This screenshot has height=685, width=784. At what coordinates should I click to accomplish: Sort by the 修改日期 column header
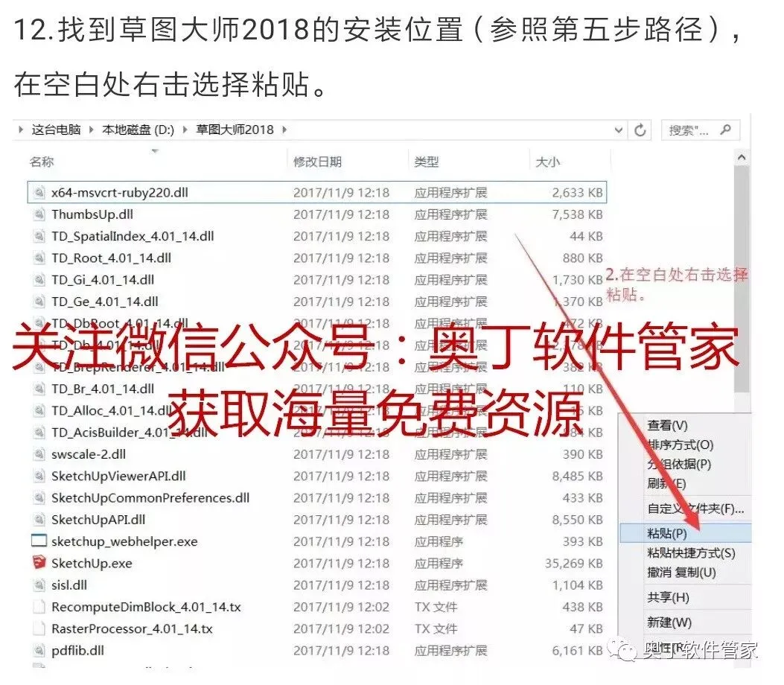click(x=317, y=162)
